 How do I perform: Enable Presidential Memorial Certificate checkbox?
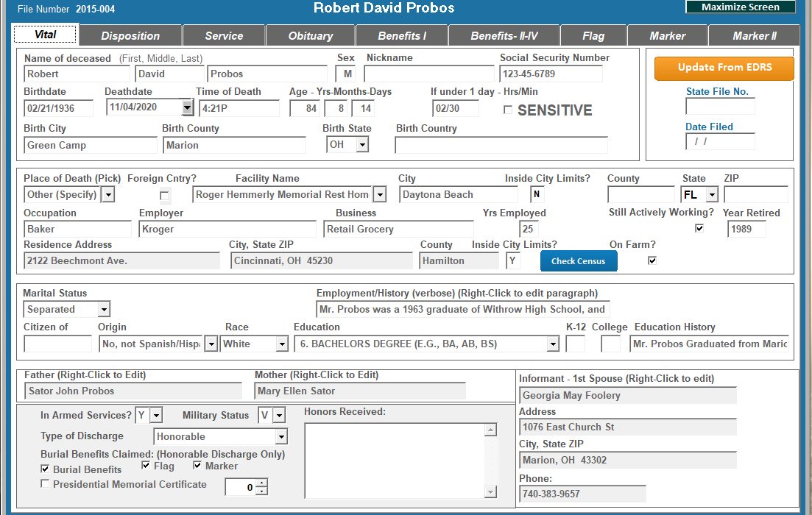pos(46,484)
